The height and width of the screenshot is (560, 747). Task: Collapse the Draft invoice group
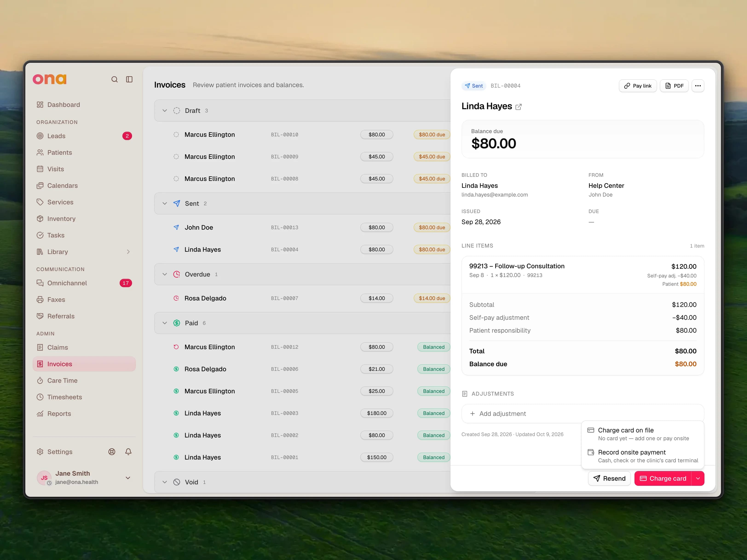tap(164, 111)
